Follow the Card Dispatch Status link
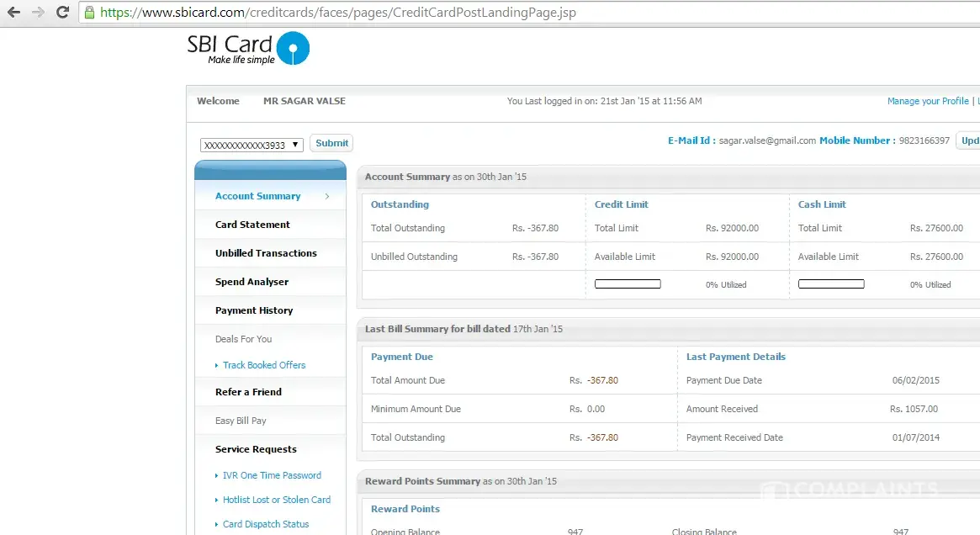 (266, 524)
